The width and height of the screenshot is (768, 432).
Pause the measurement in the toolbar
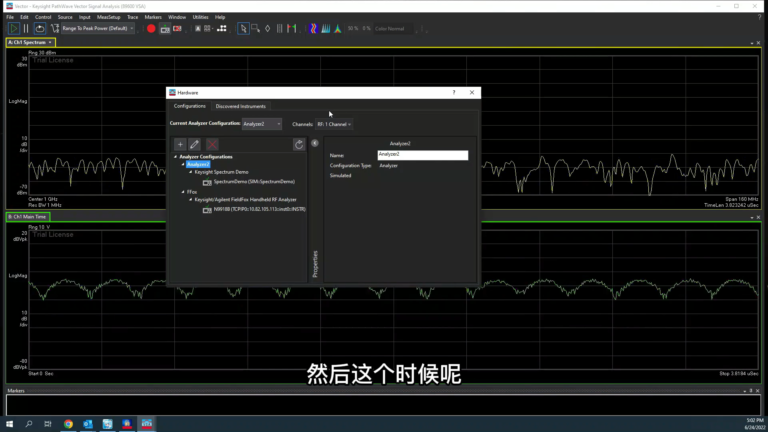(x=26, y=28)
